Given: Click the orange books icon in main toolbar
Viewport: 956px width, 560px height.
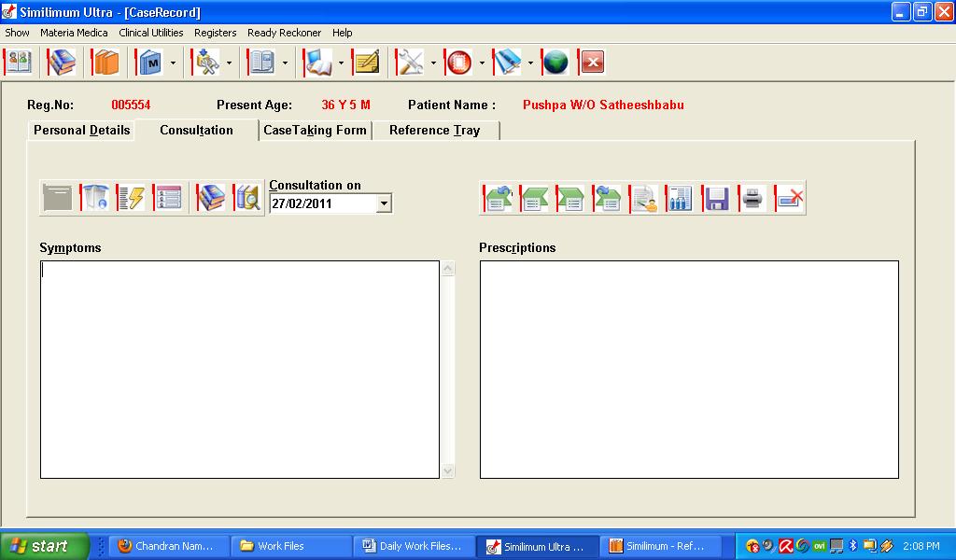Looking at the screenshot, I should click(x=105, y=63).
